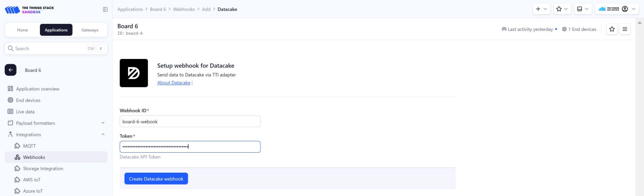Open Azure IoT integration

[56, 191]
